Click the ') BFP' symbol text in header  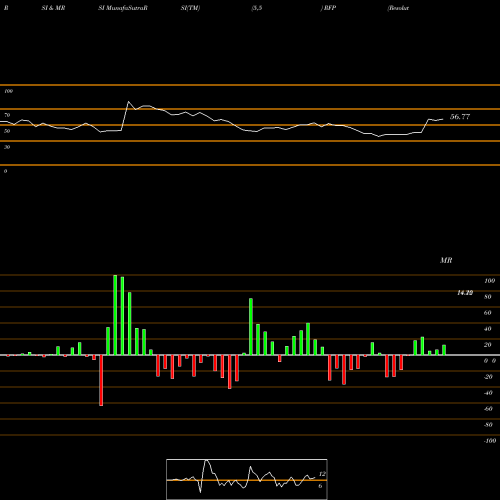[328, 8]
